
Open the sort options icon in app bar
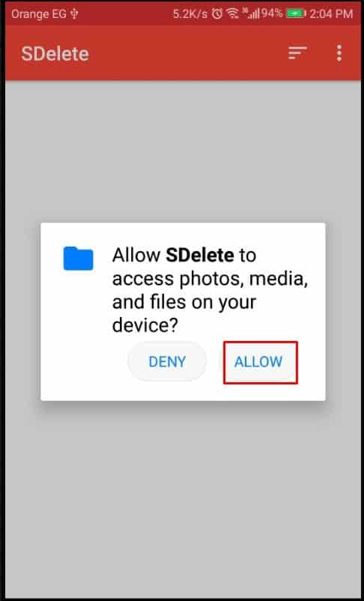point(297,53)
